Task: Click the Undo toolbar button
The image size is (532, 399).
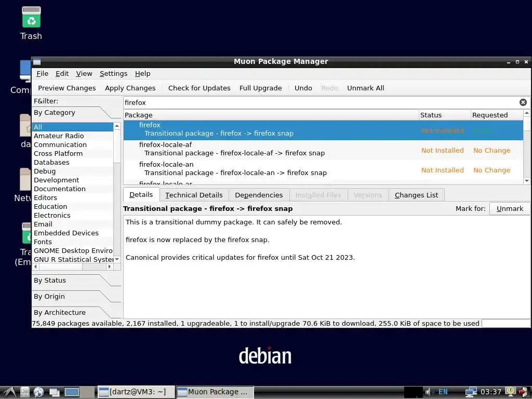Action: coord(303,88)
